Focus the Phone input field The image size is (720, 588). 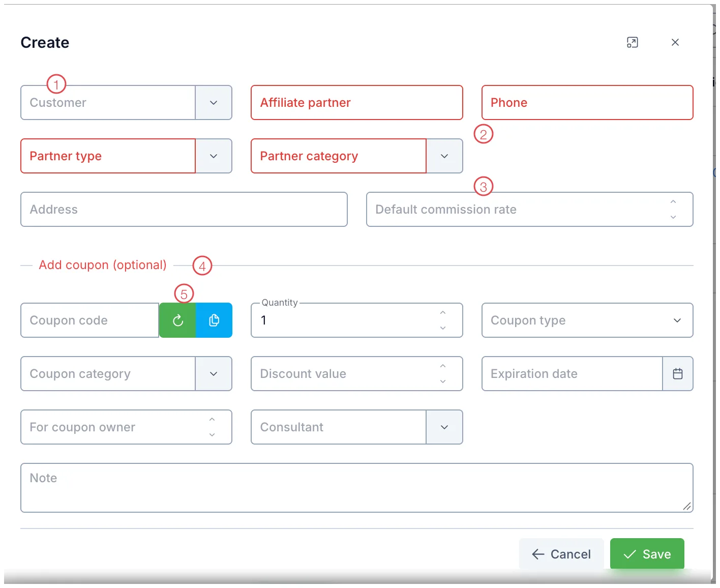tap(587, 103)
